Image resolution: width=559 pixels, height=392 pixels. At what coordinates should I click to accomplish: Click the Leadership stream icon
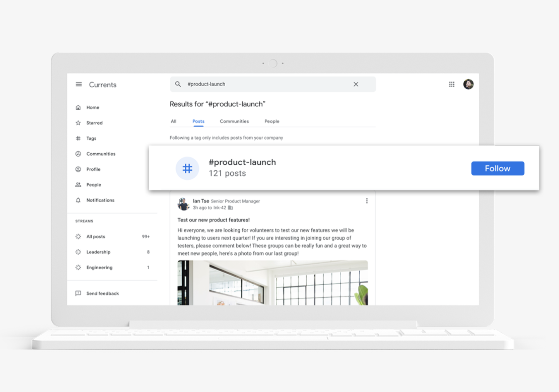[x=78, y=252]
